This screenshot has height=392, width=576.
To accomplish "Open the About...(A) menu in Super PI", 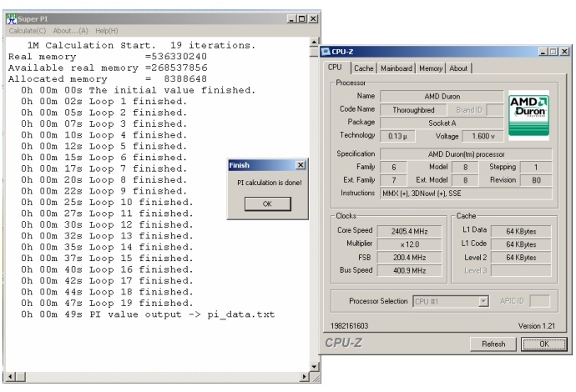I will 70,31.
